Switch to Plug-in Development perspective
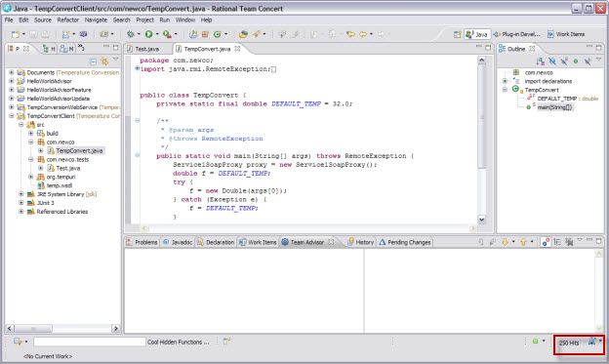Image resolution: width=609 pixels, height=364 pixels. point(517,34)
